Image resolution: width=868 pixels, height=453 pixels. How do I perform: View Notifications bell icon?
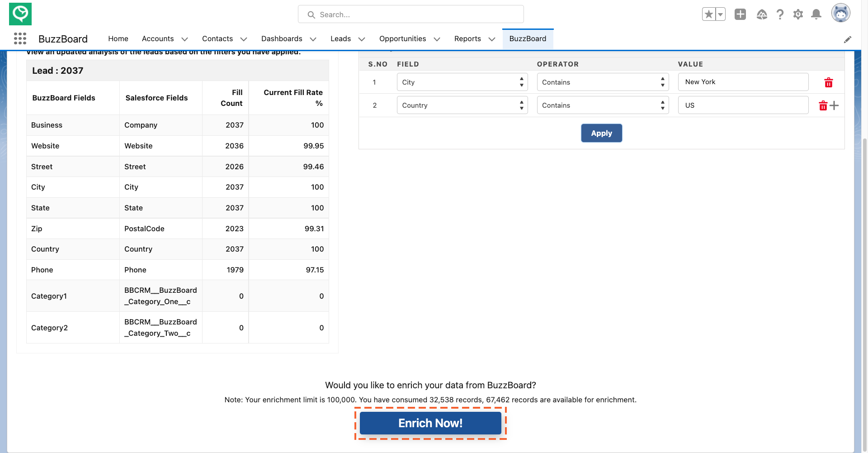816,14
